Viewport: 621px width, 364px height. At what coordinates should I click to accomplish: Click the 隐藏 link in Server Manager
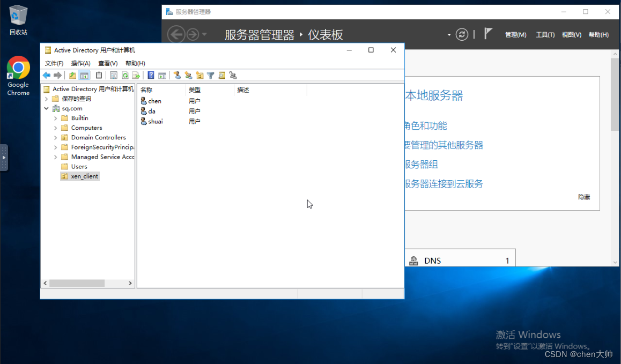[584, 197]
